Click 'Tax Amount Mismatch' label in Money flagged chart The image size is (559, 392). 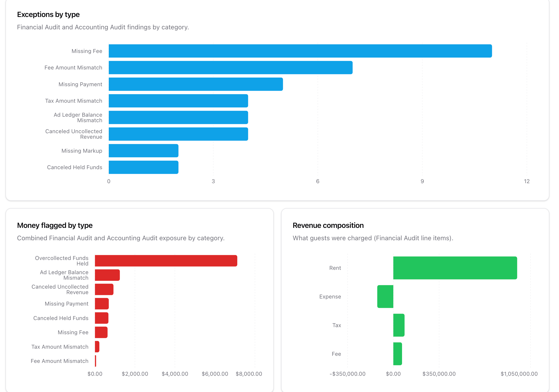pyautogui.click(x=60, y=347)
